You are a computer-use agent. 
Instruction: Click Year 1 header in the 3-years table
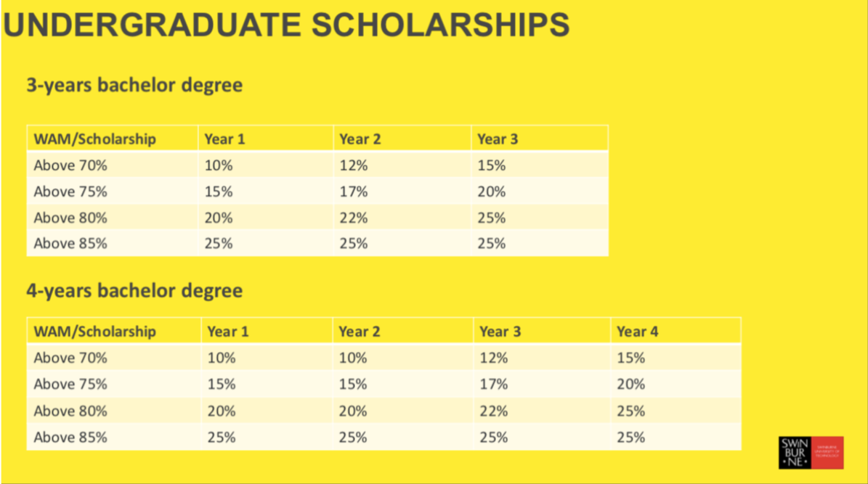(224, 139)
